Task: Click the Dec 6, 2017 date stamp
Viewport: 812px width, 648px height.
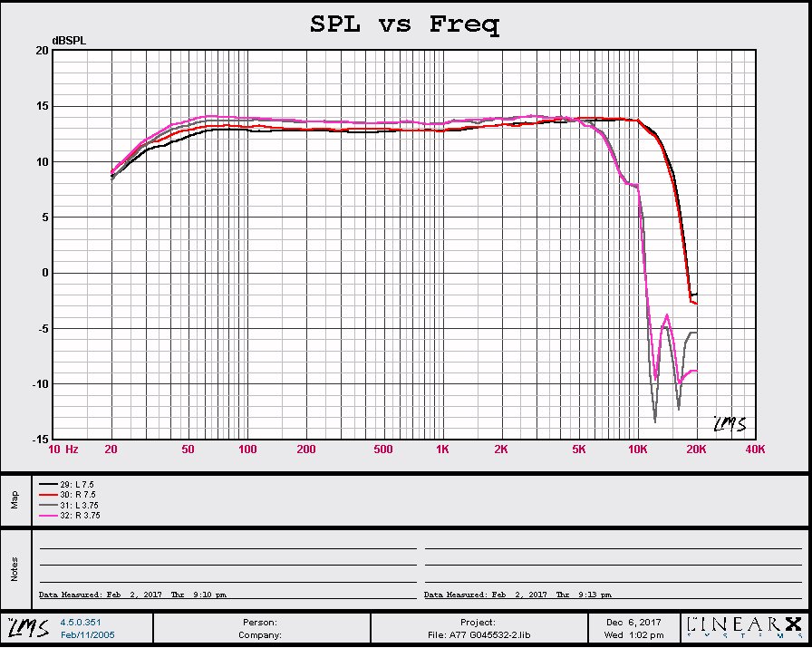Action: pos(633,623)
